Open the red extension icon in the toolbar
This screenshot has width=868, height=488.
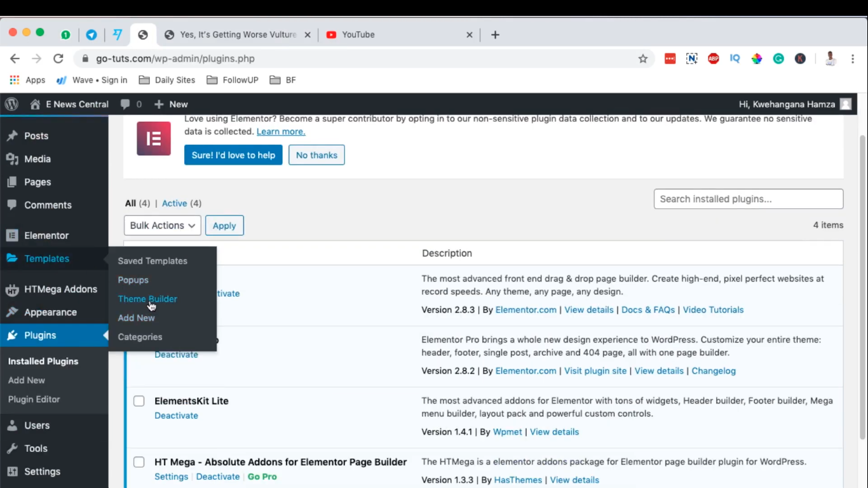(x=670, y=58)
